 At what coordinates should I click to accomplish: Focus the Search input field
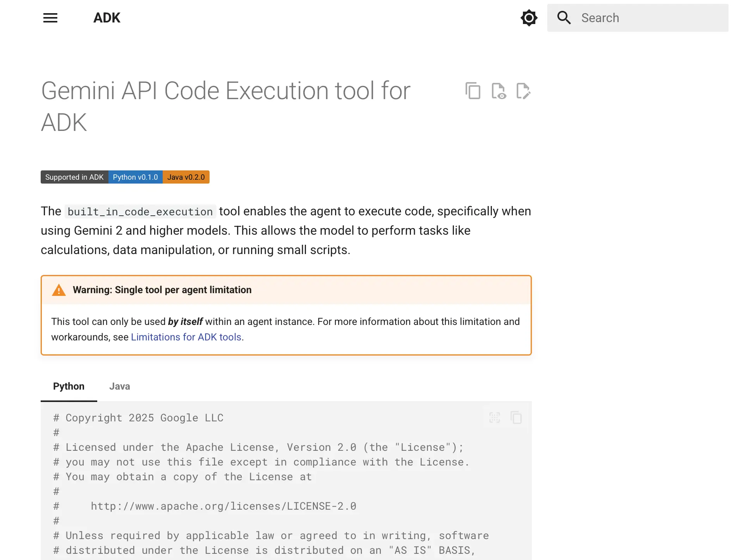coord(651,18)
